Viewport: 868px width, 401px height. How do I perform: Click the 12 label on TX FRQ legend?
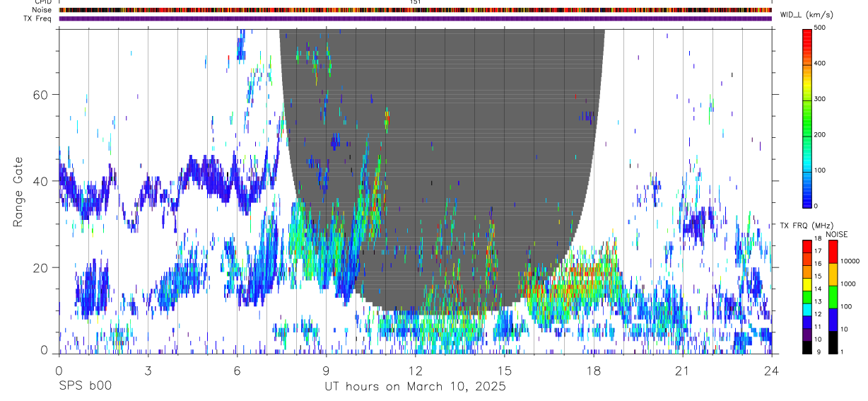point(818,314)
